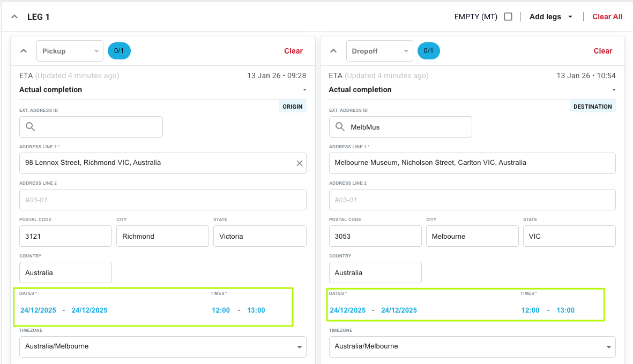Click the Pickup 0/1 blue badge
The width and height of the screenshot is (633, 364).
[x=119, y=51]
